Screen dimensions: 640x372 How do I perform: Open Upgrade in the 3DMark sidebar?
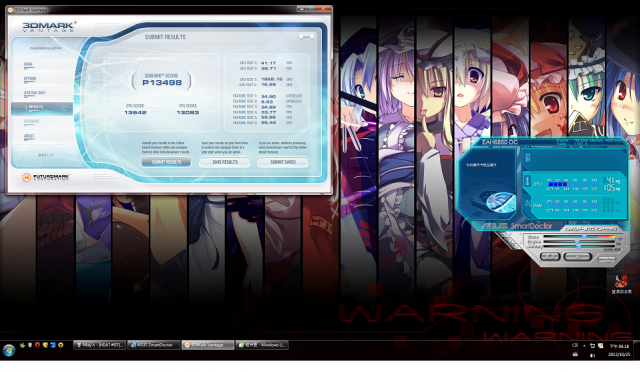pyautogui.click(x=31, y=122)
